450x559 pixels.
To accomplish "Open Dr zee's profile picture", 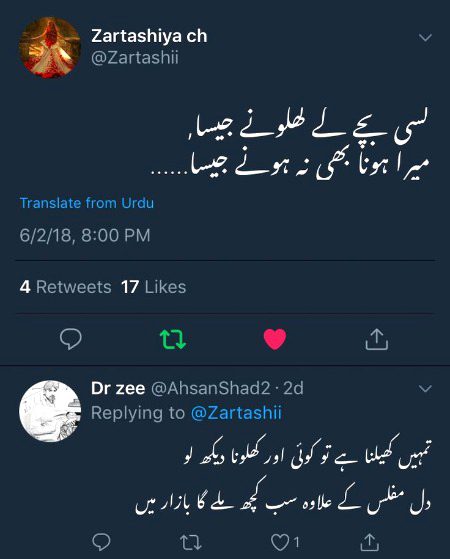I will 50,411.
